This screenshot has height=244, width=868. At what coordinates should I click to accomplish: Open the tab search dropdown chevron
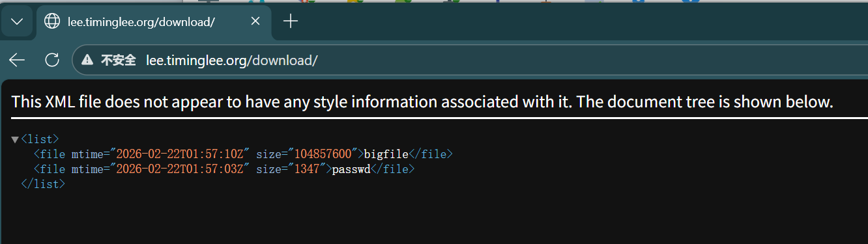[17, 21]
